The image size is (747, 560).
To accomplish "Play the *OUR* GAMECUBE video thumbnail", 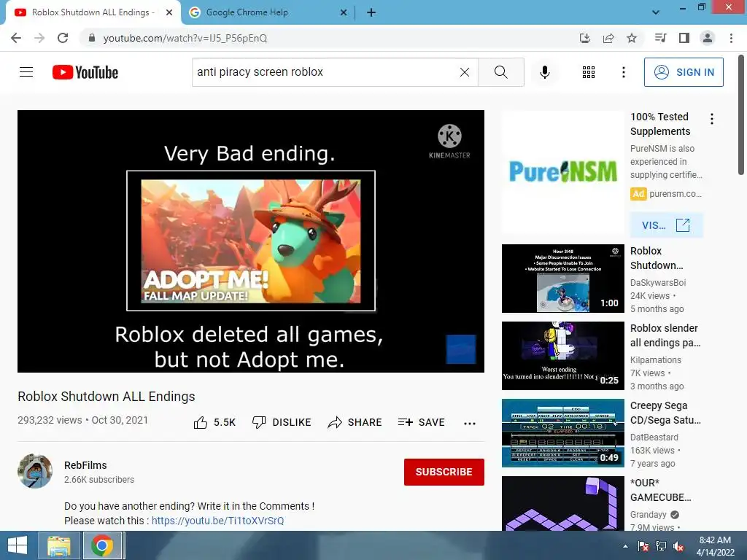I will (x=562, y=503).
